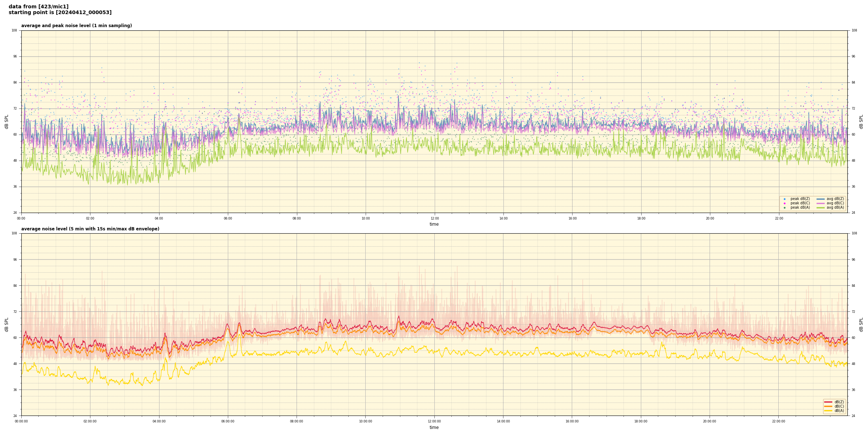Image resolution: width=868 pixels, height=434 pixels.
Task: Click the 22:00:00 tick on lower time axis
Action: point(779,421)
